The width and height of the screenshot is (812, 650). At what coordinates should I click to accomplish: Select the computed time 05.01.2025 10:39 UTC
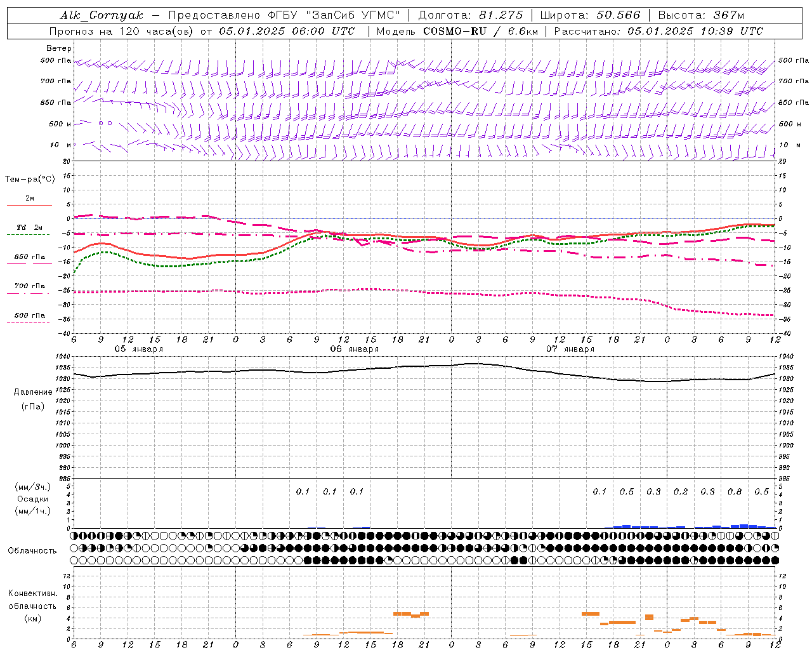(x=695, y=31)
